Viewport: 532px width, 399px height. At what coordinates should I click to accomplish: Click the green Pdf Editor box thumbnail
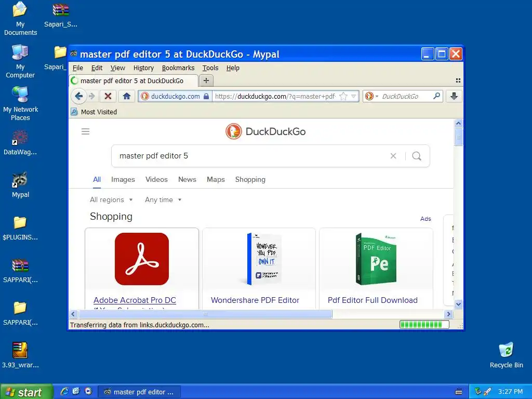[376, 259]
